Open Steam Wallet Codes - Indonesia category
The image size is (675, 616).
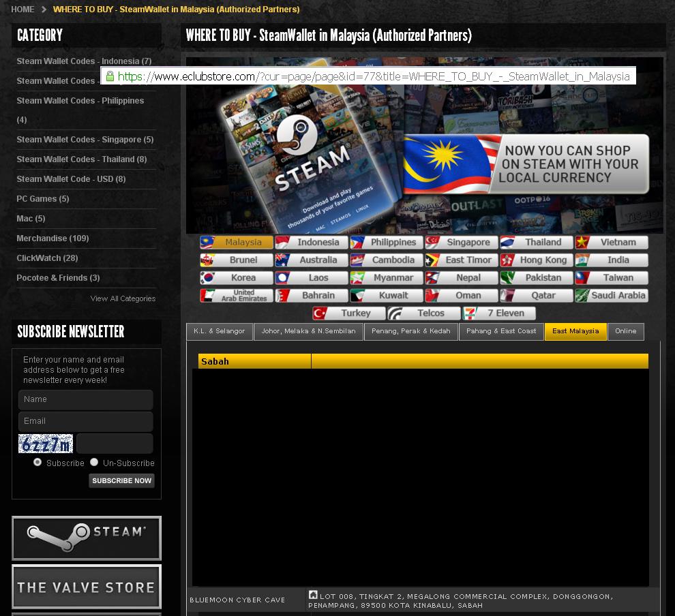click(x=84, y=61)
